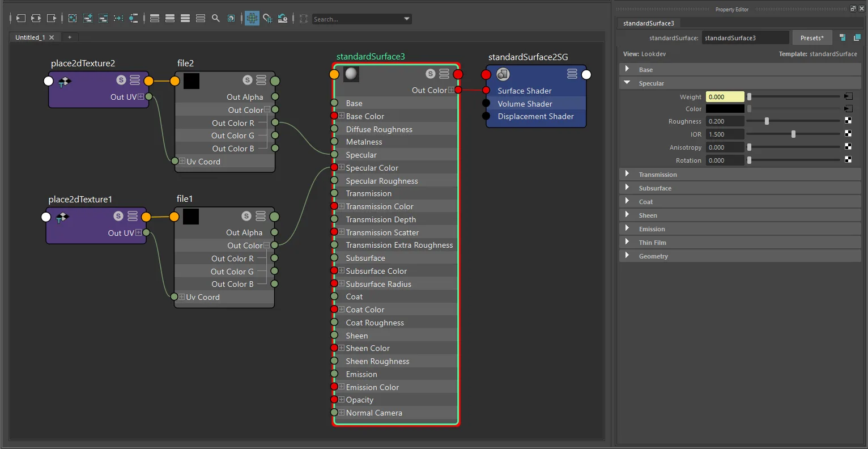The width and height of the screenshot is (868, 449).
Task: Add a new node editor tab with plus
Action: click(70, 37)
